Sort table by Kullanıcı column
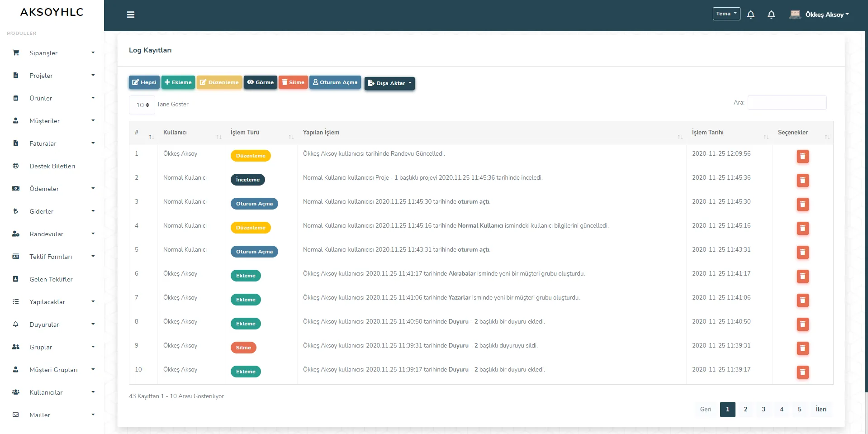Image resolution: width=868 pixels, height=434 pixels. coord(191,133)
